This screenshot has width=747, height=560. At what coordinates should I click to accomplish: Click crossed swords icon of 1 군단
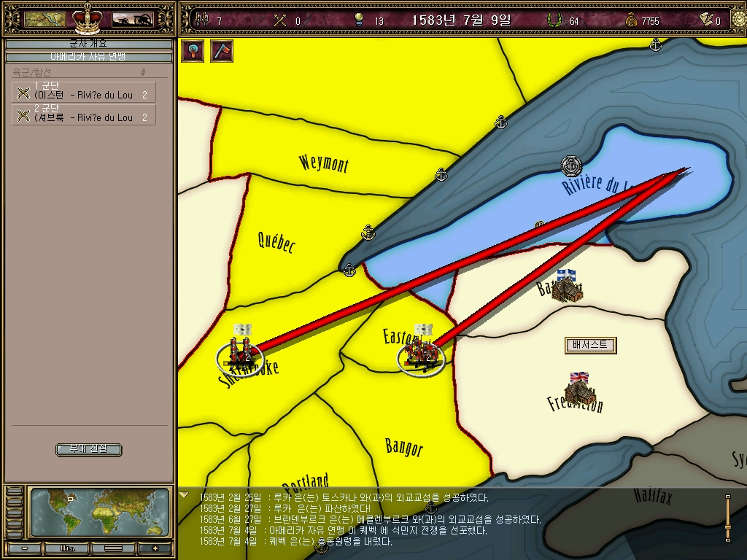[x=23, y=93]
